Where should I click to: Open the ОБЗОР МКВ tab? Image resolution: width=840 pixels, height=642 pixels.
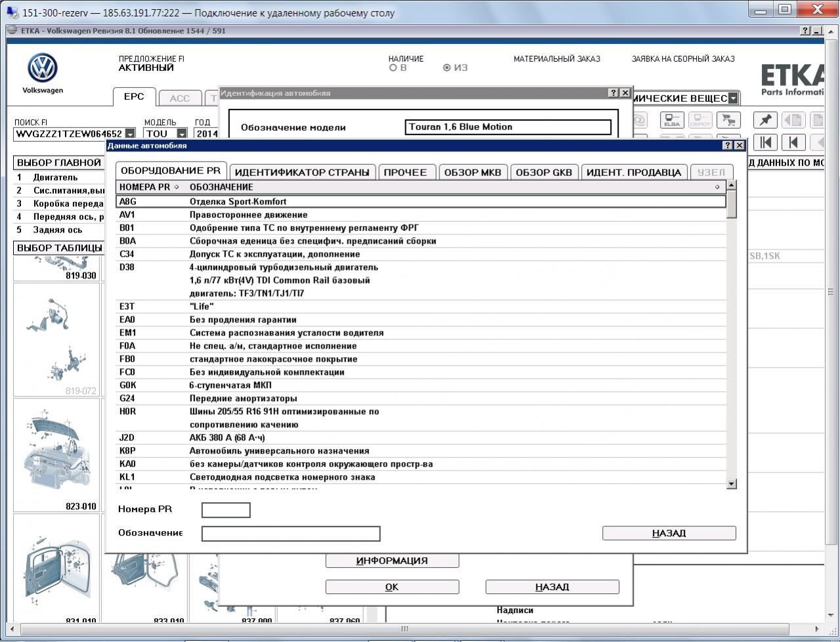pos(473,173)
